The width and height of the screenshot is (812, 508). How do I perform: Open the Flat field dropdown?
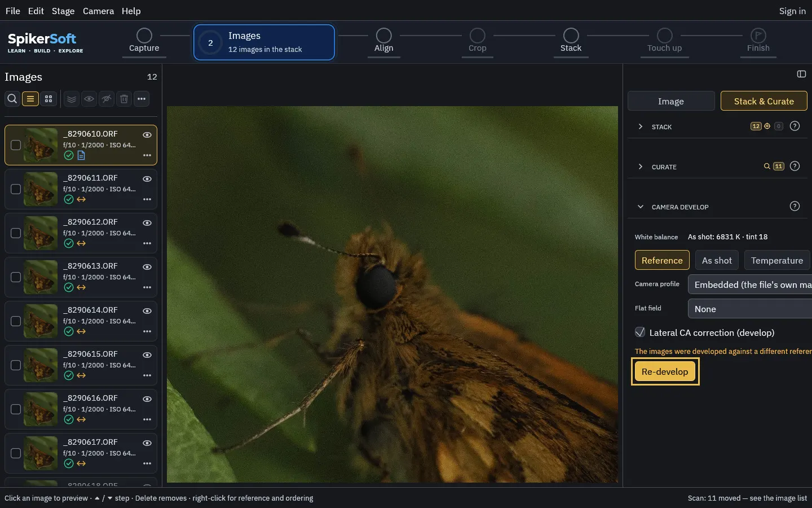(x=750, y=309)
